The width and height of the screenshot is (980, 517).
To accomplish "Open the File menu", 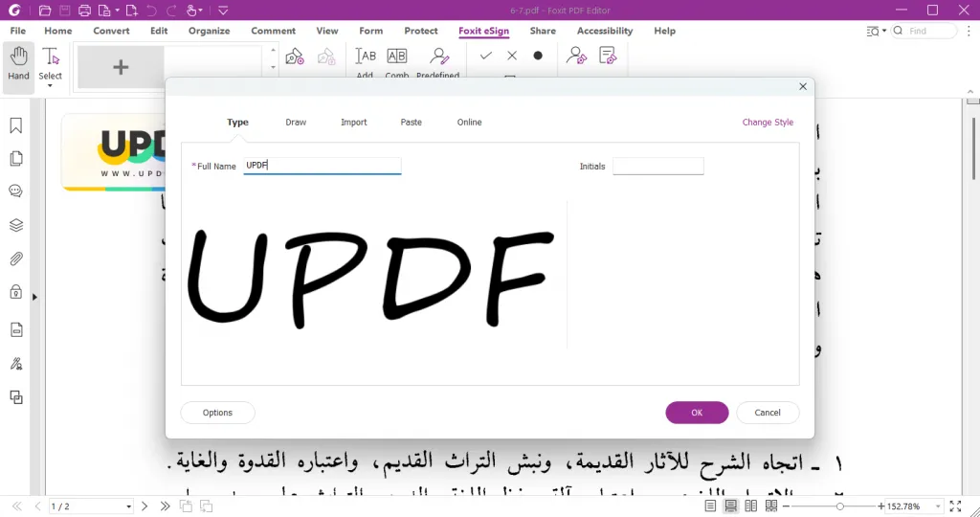I will 18,31.
